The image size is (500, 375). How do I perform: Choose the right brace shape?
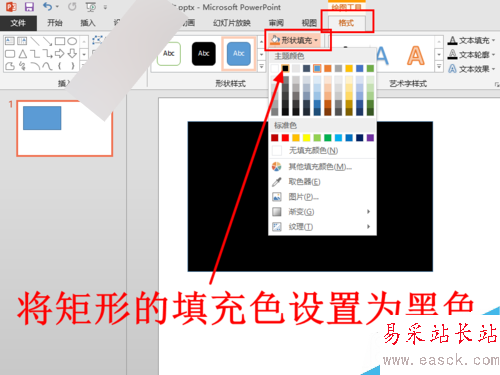72,66
